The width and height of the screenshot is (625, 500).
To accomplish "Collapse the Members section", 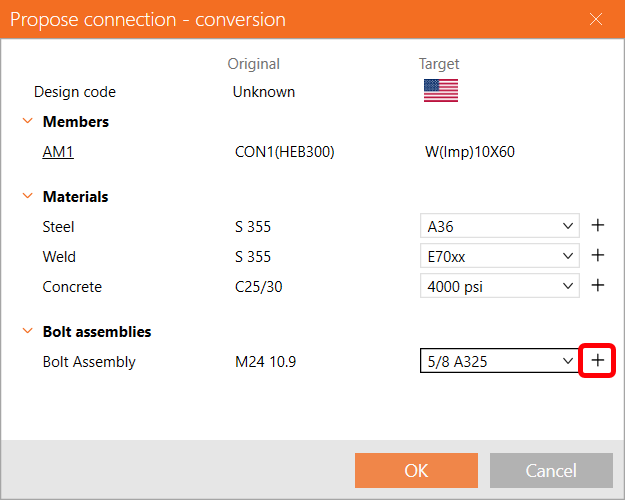I will point(27,122).
